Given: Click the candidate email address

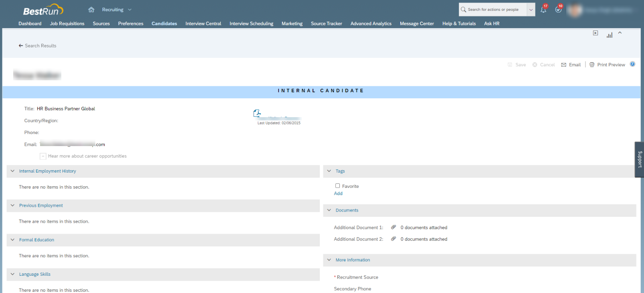Looking at the screenshot, I should point(72,144).
